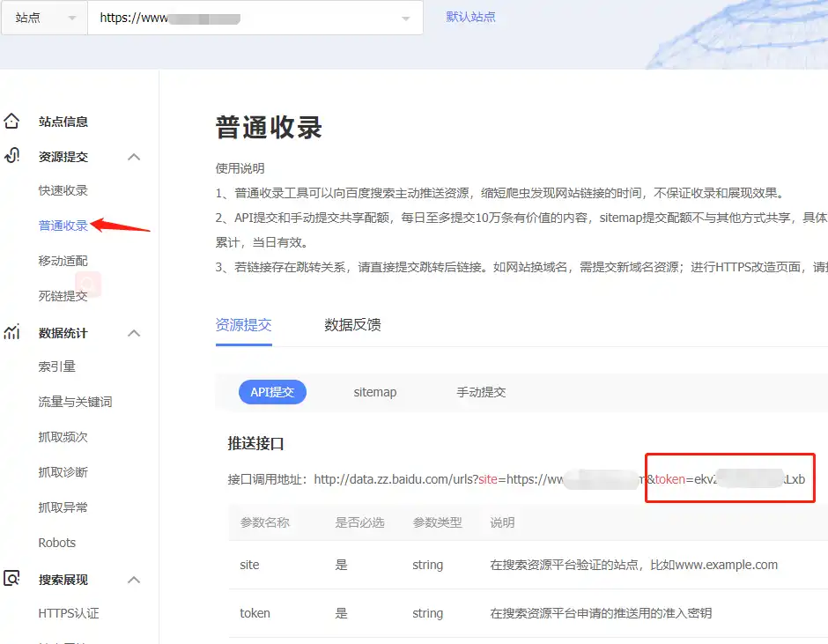Click the 是 cell in token row
828x644 pixels.
341,613
